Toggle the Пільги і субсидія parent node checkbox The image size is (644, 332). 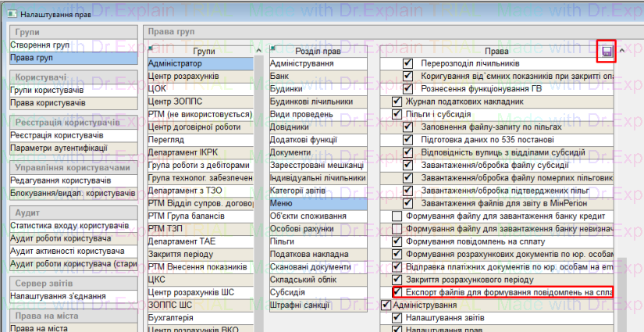tap(397, 114)
